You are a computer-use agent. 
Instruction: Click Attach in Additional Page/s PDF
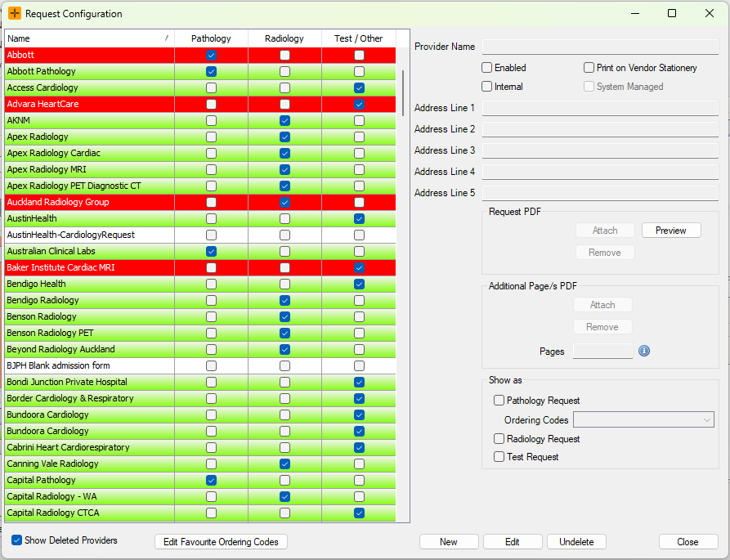[x=603, y=305]
